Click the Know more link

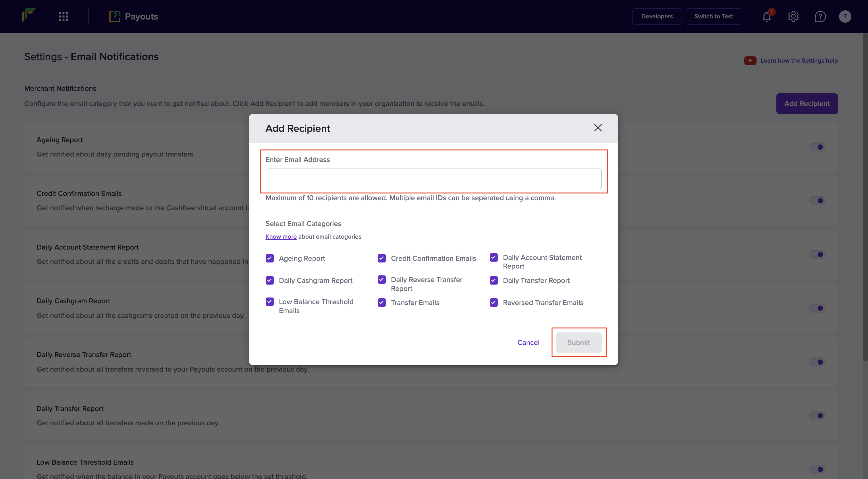(281, 236)
